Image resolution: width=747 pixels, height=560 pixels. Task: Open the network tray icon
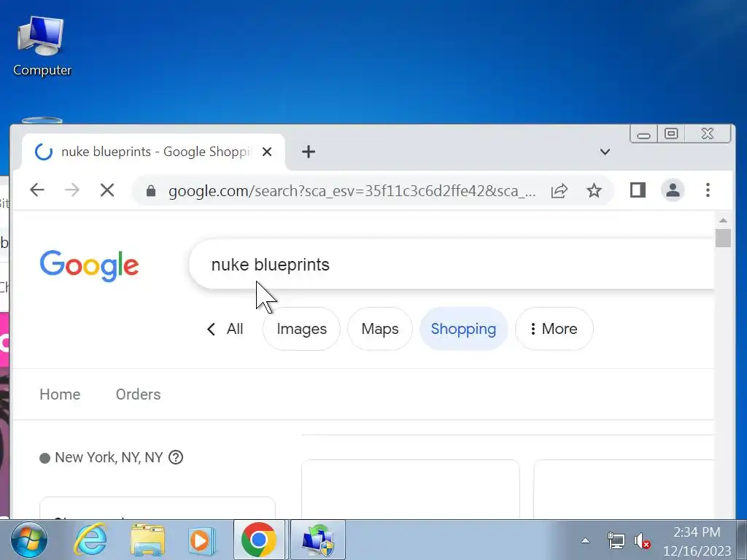616,541
